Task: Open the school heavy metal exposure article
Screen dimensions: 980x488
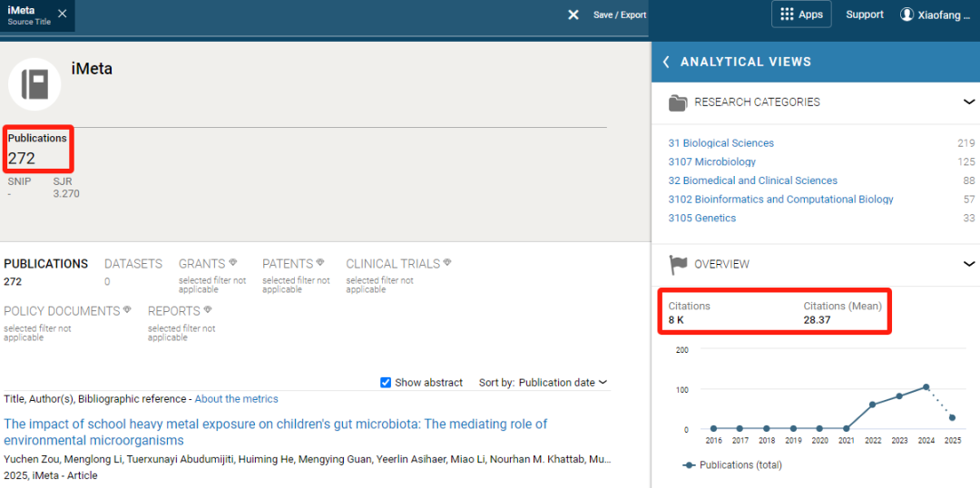Action: (x=276, y=432)
